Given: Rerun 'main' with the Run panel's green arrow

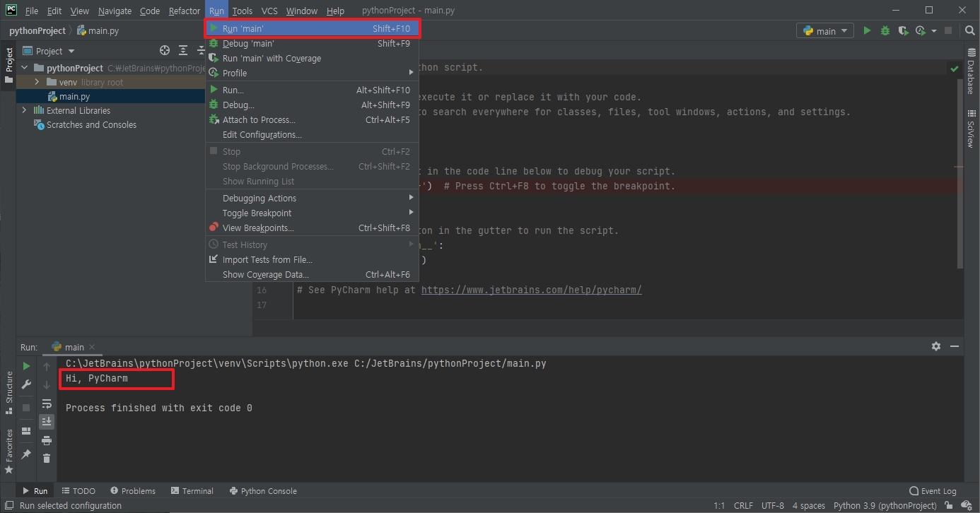Looking at the screenshot, I should (26, 366).
